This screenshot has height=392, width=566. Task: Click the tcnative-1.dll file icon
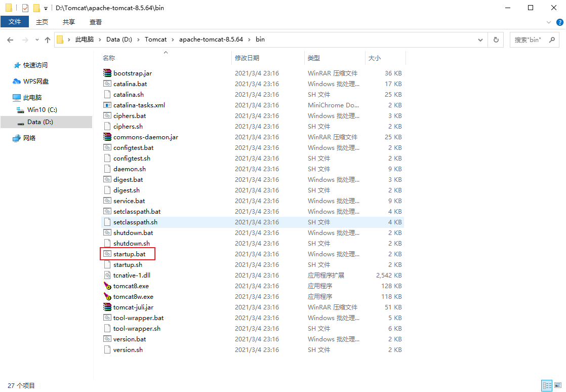tap(107, 275)
